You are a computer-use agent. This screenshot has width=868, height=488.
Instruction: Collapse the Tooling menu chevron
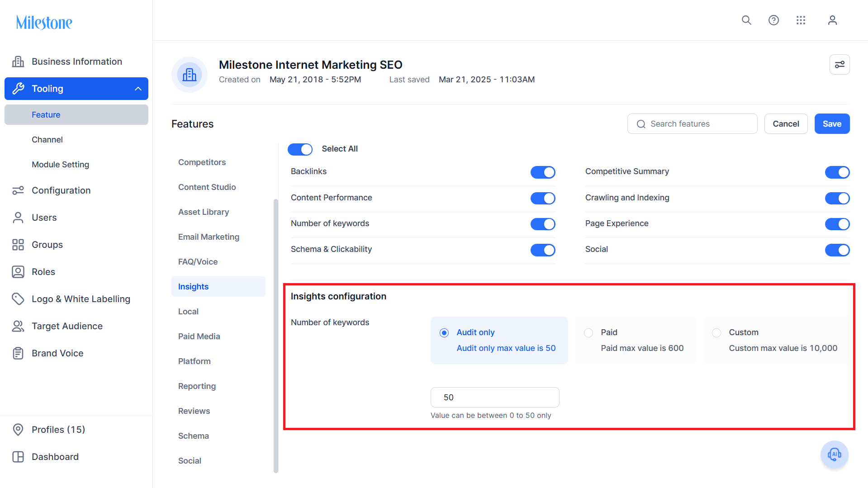pyautogui.click(x=138, y=89)
